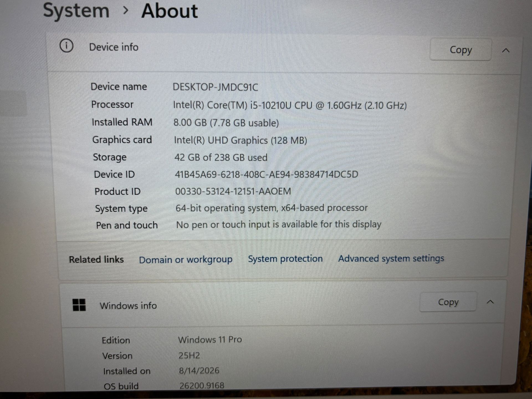The height and width of the screenshot is (399, 532).
Task: Click the Installed RAM label
Action: click(x=122, y=122)
